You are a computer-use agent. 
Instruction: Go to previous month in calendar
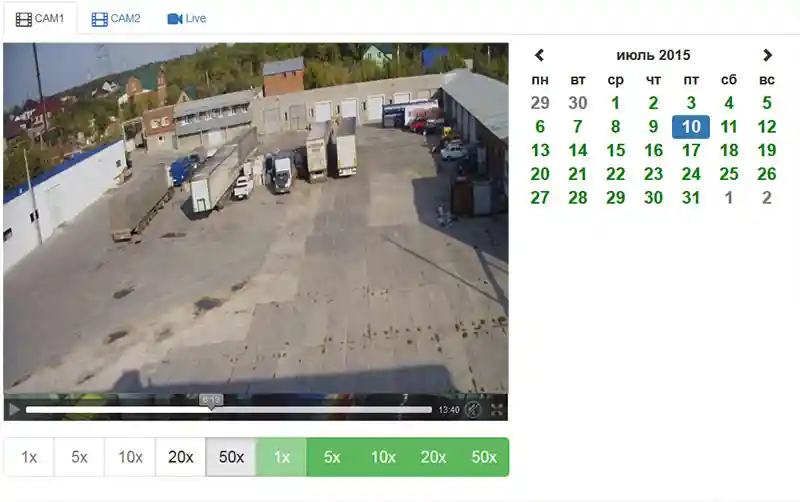[540, 55]
